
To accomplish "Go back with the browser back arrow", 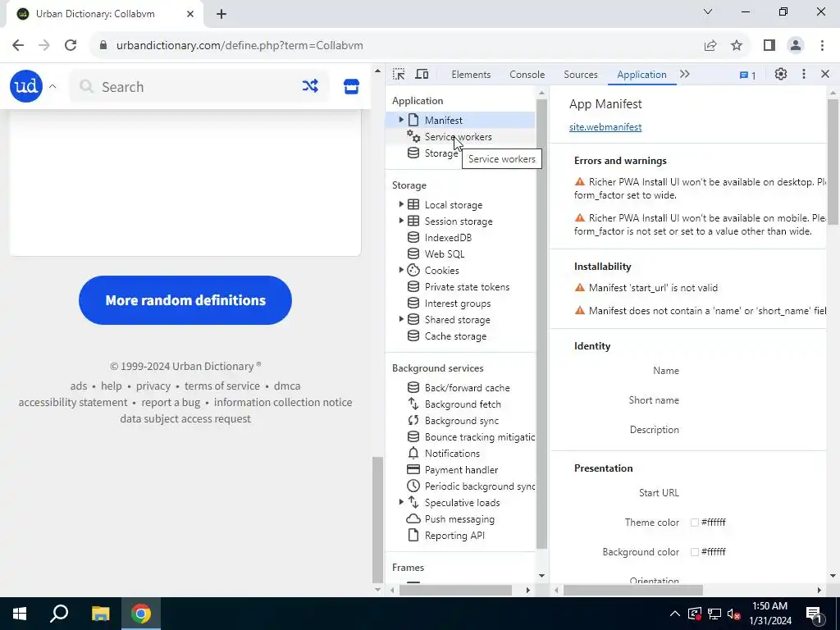I will point(18,45).
